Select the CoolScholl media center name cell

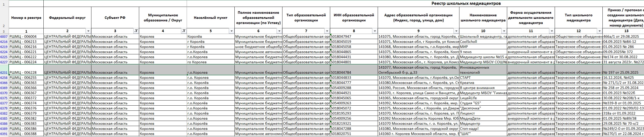tap(483, 42)
